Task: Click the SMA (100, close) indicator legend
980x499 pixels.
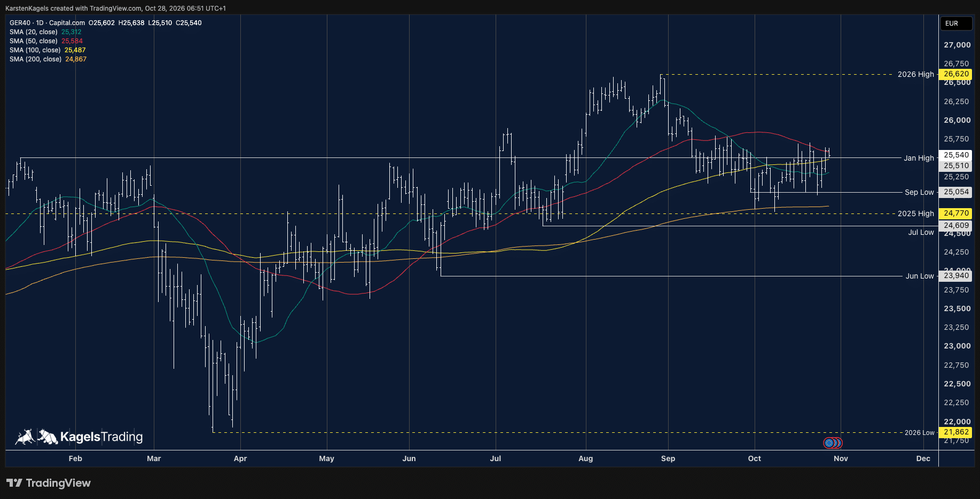Action: 48,50
